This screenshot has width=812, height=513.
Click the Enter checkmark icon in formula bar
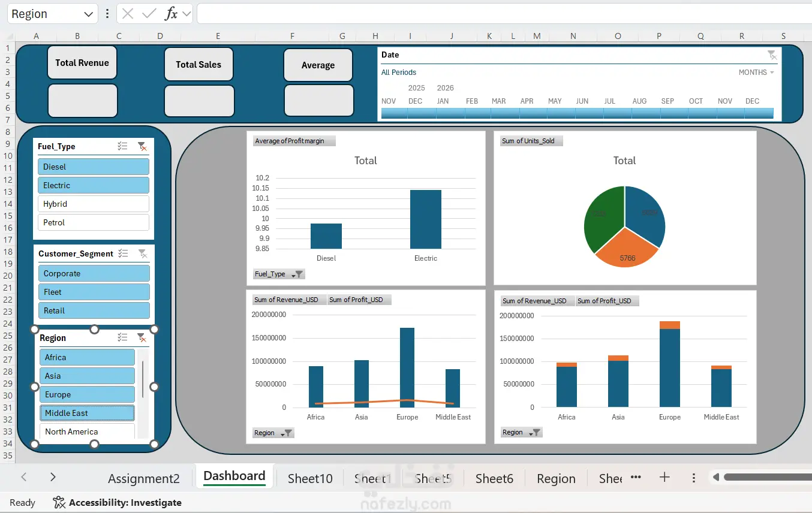point(149,14)
